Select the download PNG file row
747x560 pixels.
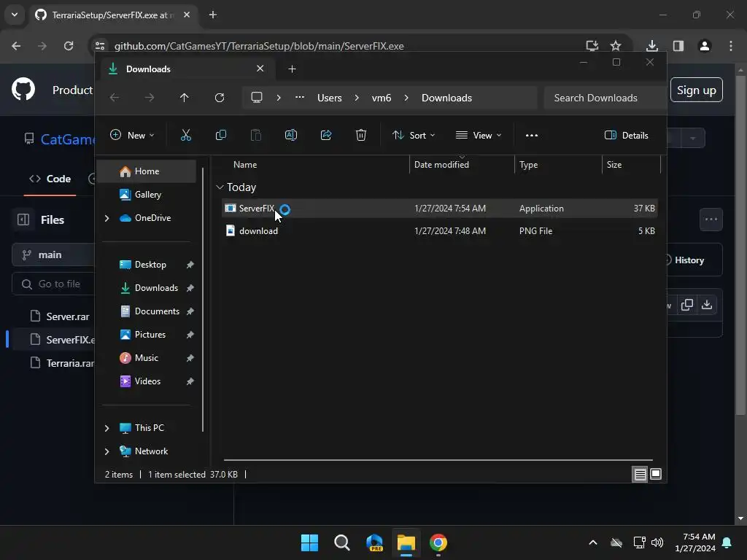click(x=440, y=231)
